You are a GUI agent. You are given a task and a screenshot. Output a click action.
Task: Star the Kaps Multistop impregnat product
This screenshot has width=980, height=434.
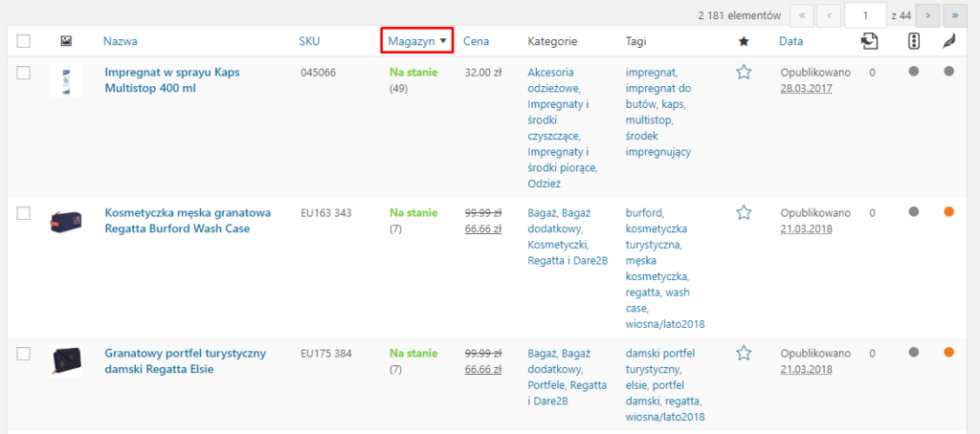click(x=744, y=72)
